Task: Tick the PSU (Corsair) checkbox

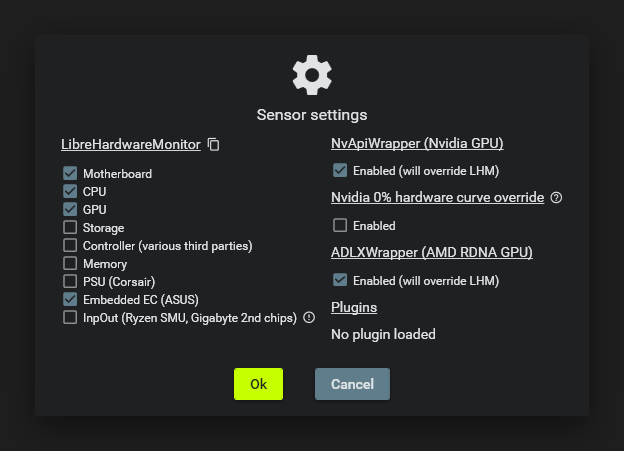Action: coord(70,281)
